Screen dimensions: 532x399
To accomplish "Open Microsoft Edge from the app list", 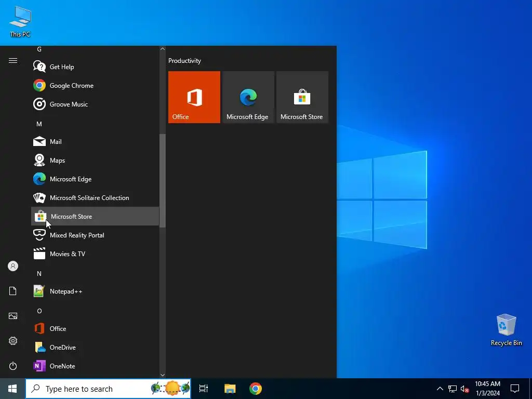I will [95, 179].
